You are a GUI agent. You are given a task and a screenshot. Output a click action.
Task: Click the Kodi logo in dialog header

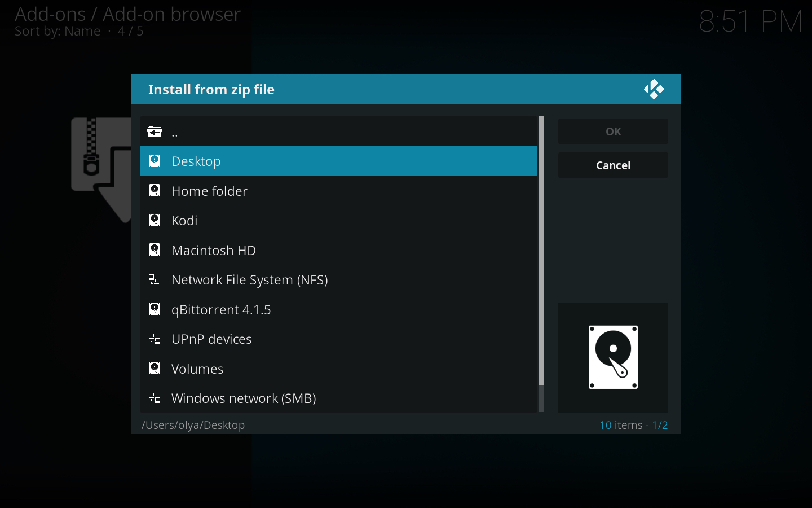click(654, 89)
